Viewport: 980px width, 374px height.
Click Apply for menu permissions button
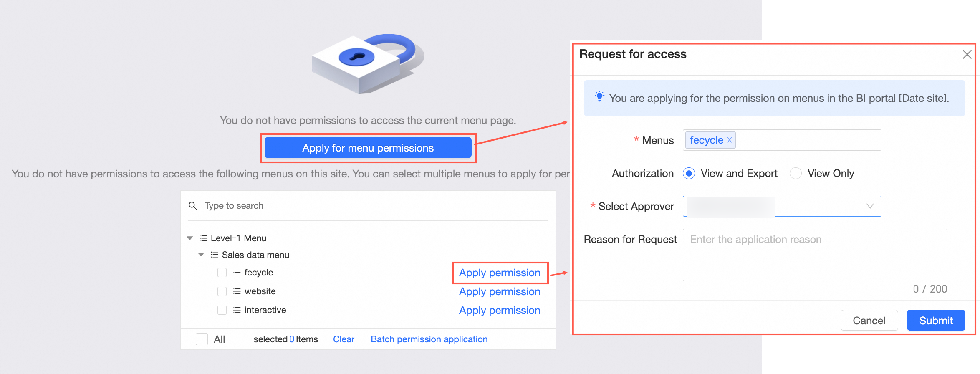[x=368, y=148]
